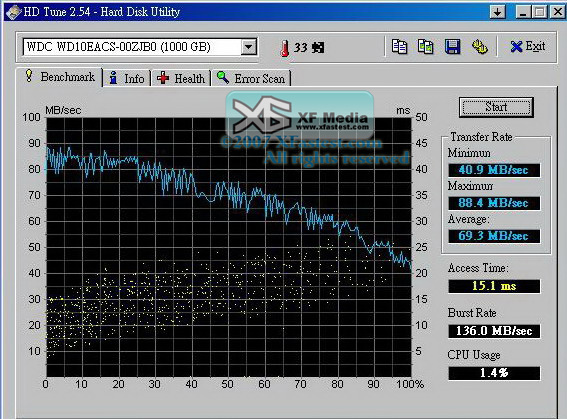The height and width of the screenshot is (419, 567).
Task: Open the Info tab
Action: point(127,78)
